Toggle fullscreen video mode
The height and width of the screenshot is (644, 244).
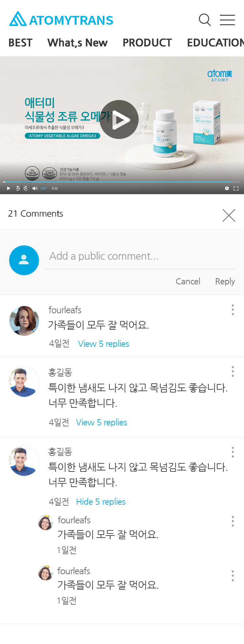coord(236,188)
